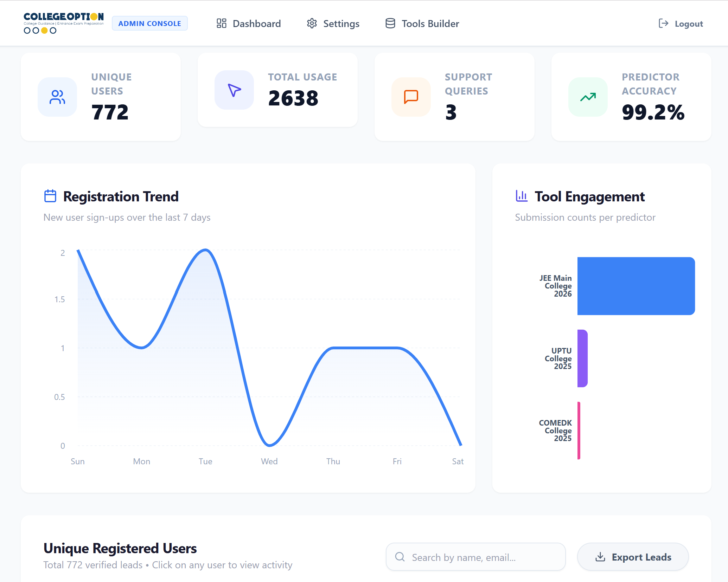Click the Logout button

681,24
